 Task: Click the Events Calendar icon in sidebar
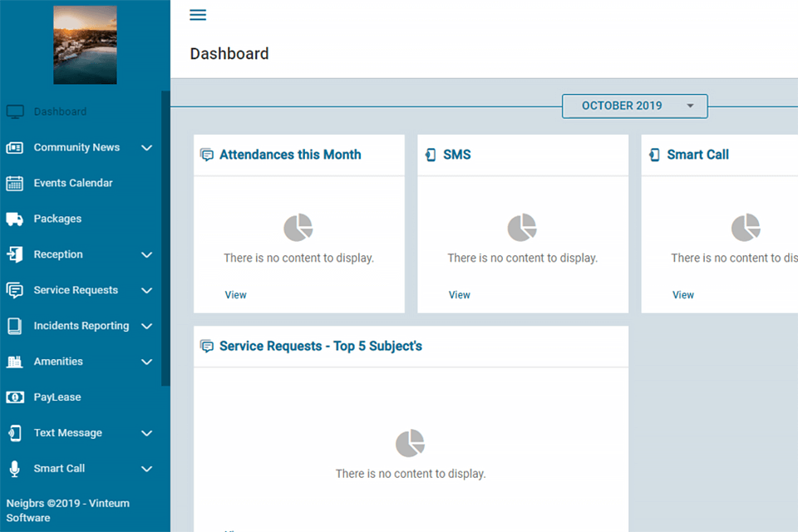[14, 183]
